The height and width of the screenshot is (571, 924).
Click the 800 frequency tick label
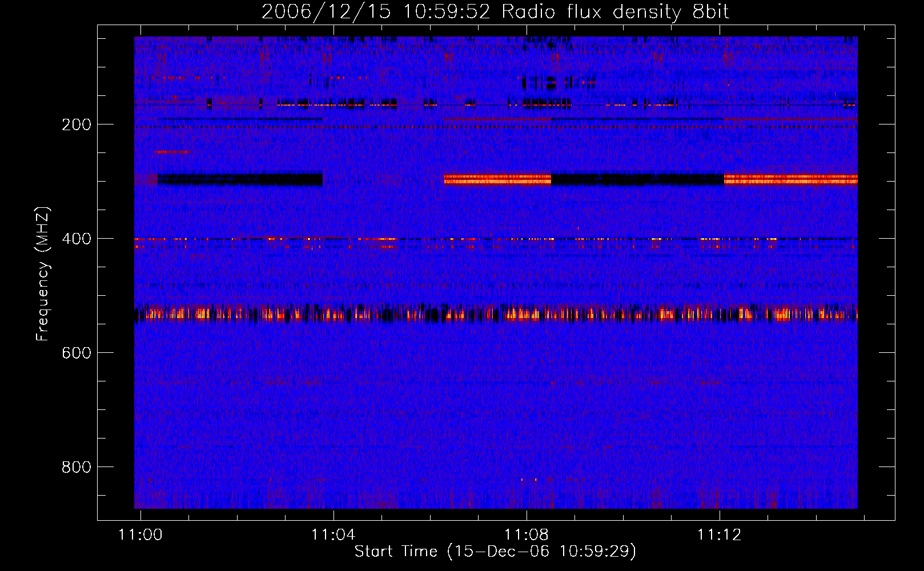click(x=77, y=467)
